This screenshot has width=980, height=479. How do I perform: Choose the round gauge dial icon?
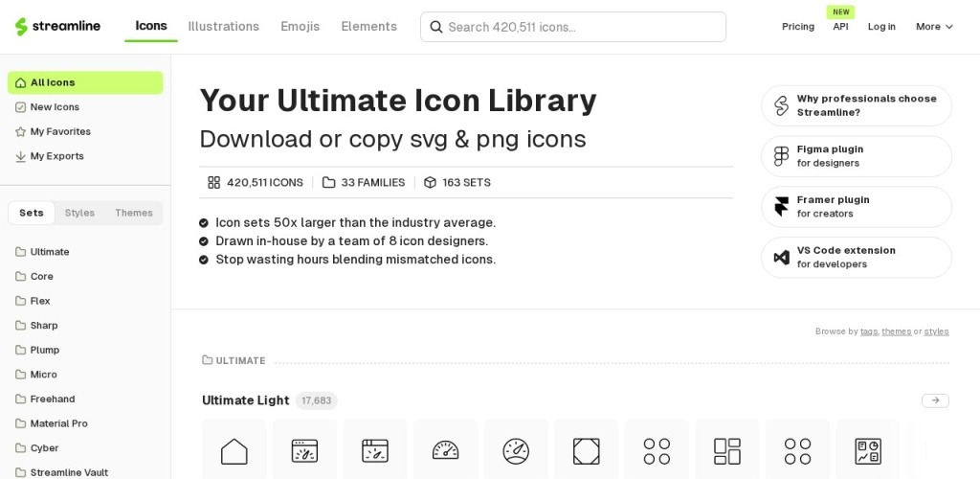coord(516,451)
